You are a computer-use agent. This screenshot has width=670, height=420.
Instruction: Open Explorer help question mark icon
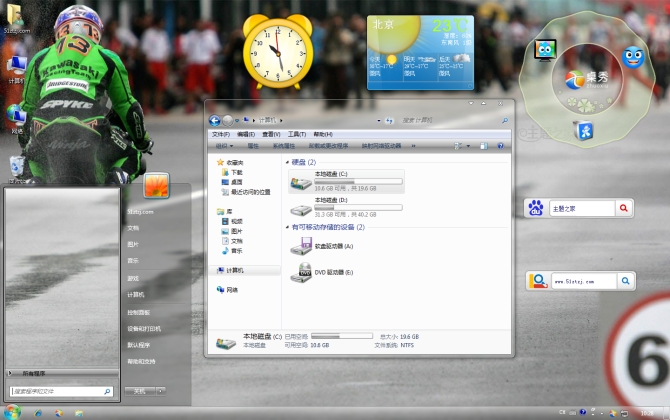tap(500, 146)
